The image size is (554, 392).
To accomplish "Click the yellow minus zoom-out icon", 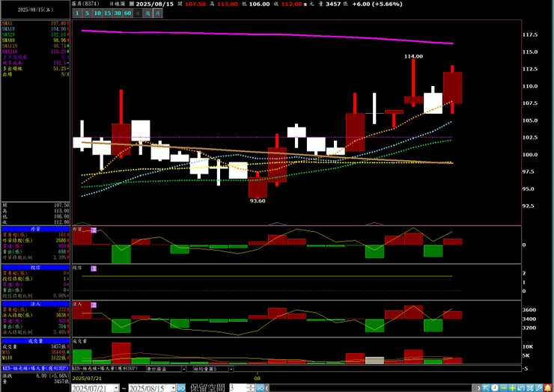I will point(504,388).
